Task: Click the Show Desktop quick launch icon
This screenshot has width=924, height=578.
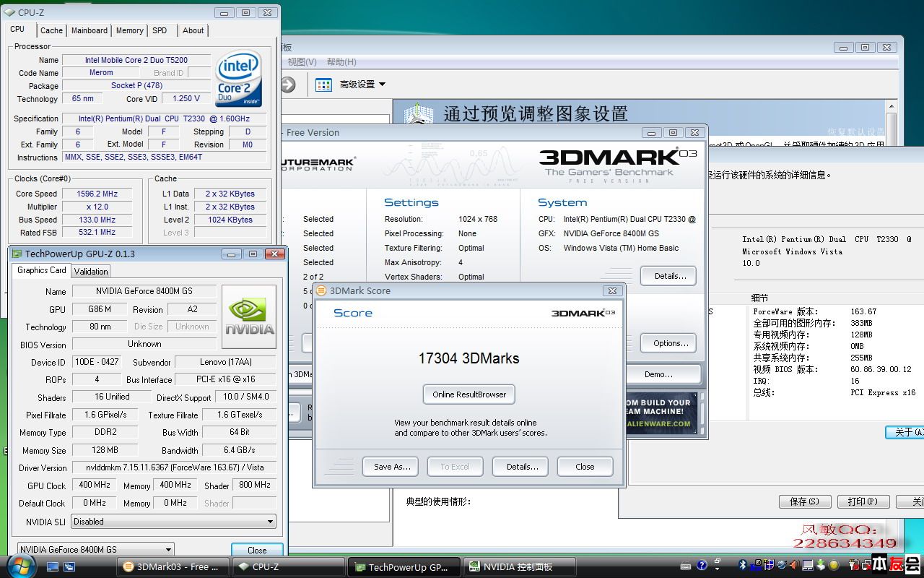Action: [53, 567]
